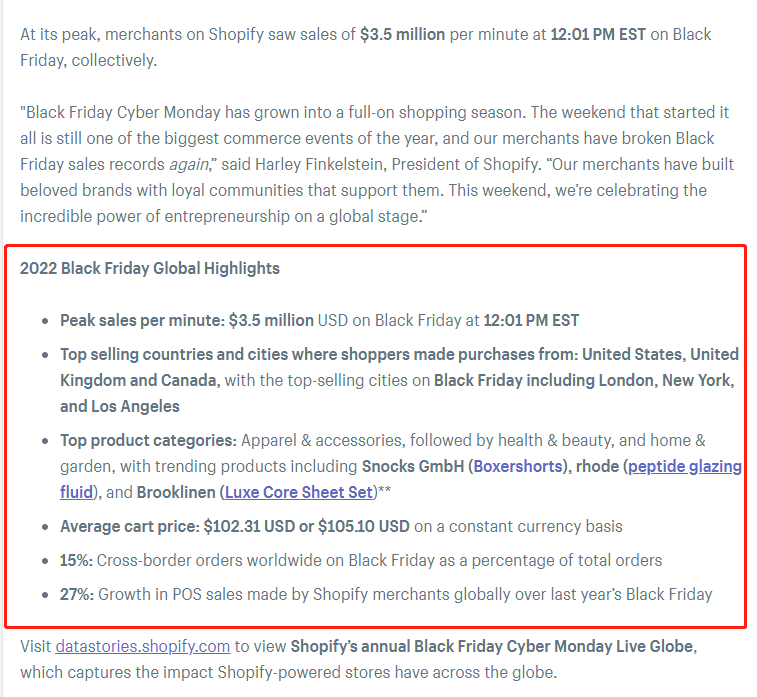The width and height of the screenshot is (757, 697).
Task: Click the 12:01 PM EST text in the first paragraph
Action: pyautogui.click(x=598, y=34)
